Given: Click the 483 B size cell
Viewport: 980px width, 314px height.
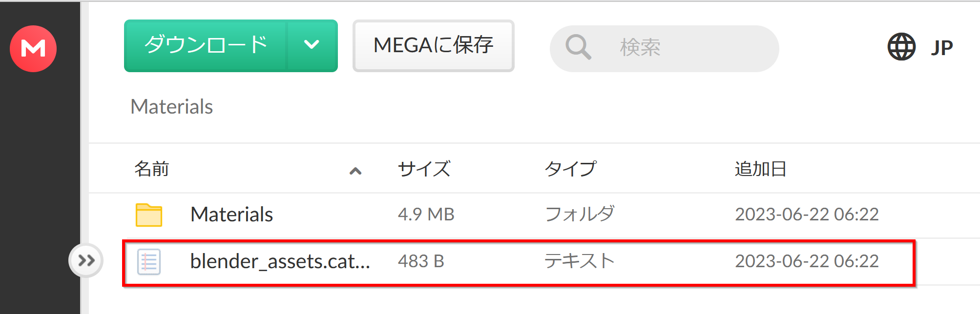Looking at the screenshot, I should tap(421, 261).
